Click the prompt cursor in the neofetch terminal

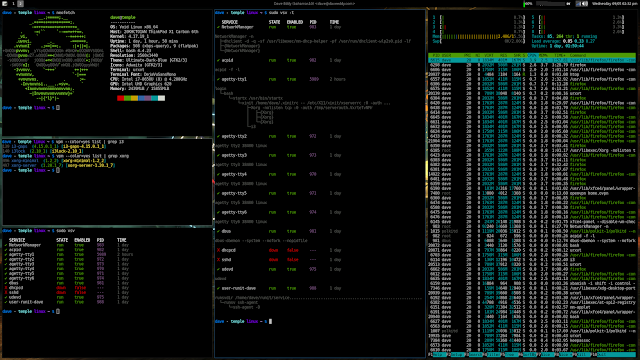point(58,108)
